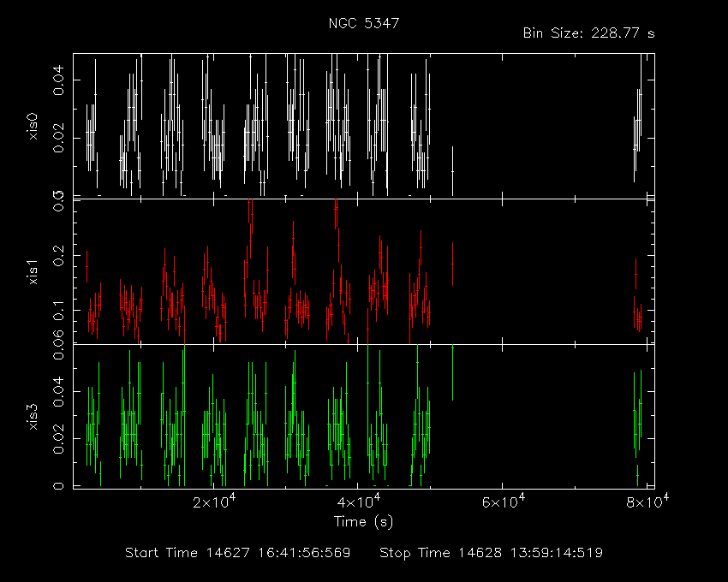Click the 0.1 tick label on xis1 axis
The width and height of the screenshot is (728, 582).
tap(58, 310)
